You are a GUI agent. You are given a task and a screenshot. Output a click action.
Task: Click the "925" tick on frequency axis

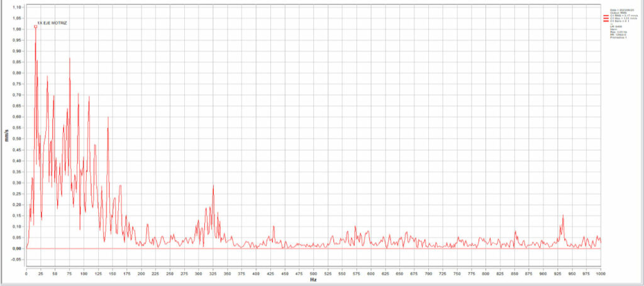[557, 273]
